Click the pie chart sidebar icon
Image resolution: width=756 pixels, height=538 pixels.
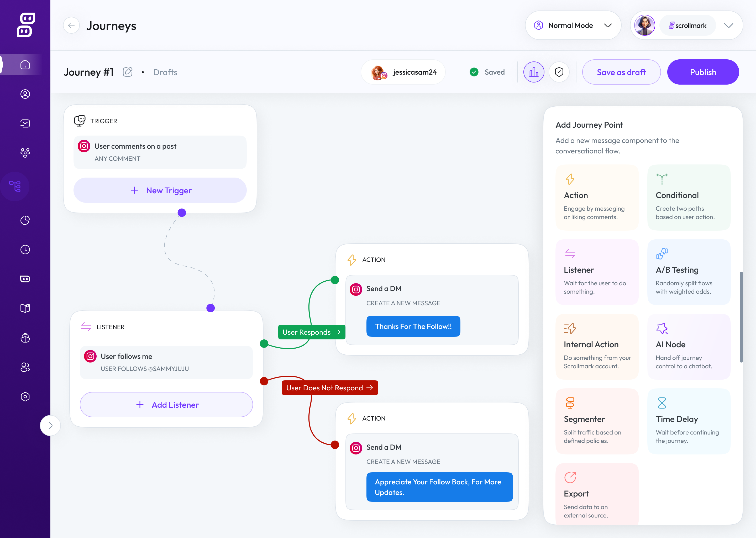(25, 220)
